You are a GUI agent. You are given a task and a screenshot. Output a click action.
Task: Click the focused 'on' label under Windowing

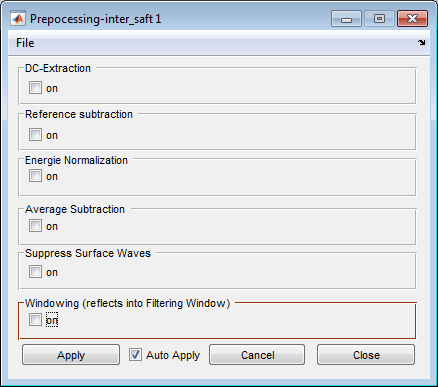pyautogui.click(x=52, y=320)
